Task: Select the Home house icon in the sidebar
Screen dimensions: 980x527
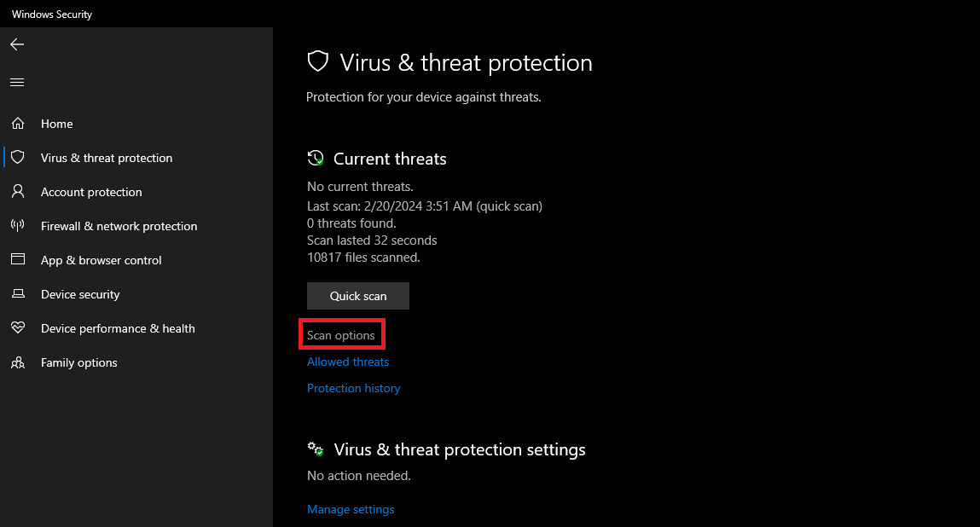Action: pyautogui.click(x=17, y=123)
